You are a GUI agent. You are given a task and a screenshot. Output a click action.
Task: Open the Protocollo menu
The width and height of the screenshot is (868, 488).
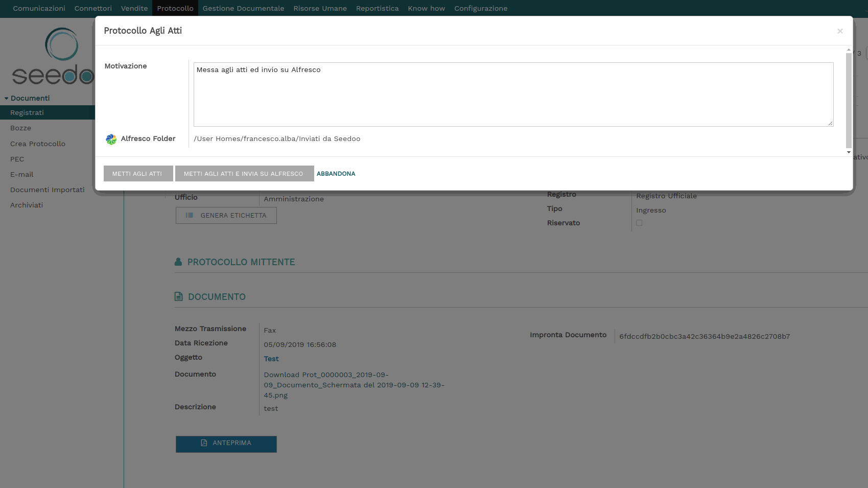[175, 8]
